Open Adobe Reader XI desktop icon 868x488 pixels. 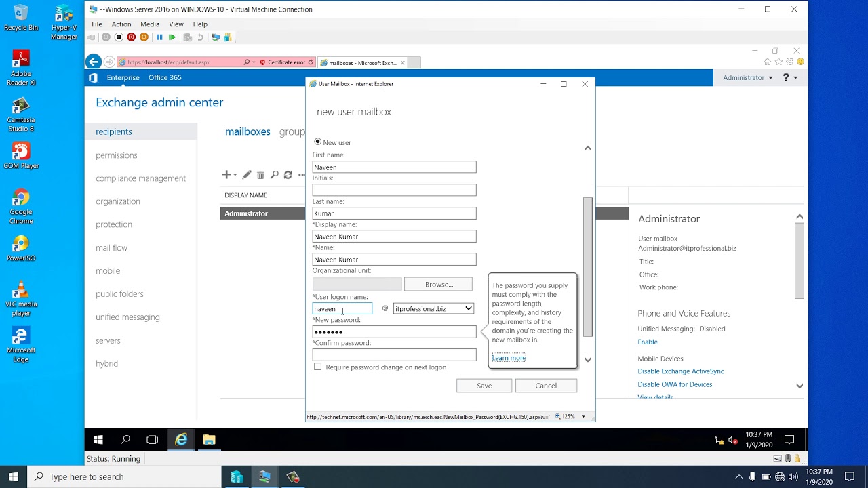point(21,68)
